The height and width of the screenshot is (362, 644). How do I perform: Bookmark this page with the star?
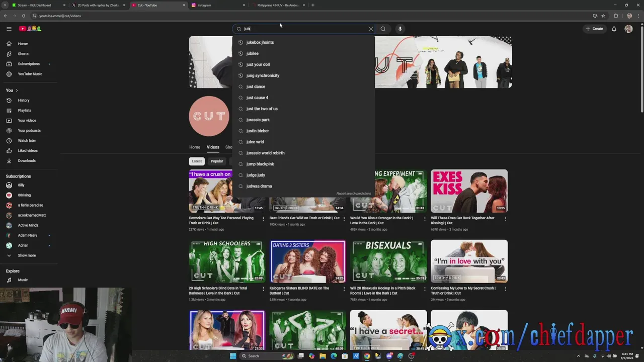(603, 16)
